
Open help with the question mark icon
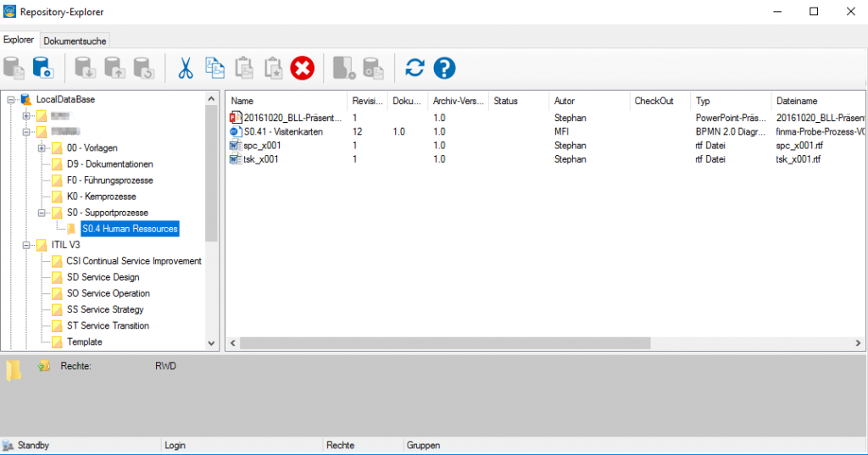coord(444,68)
